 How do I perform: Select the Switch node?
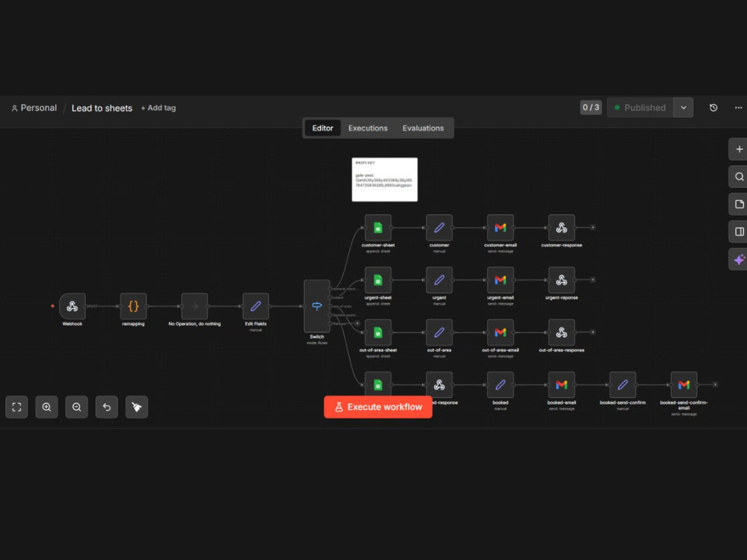pyautogui.click(x=317, y=306)
